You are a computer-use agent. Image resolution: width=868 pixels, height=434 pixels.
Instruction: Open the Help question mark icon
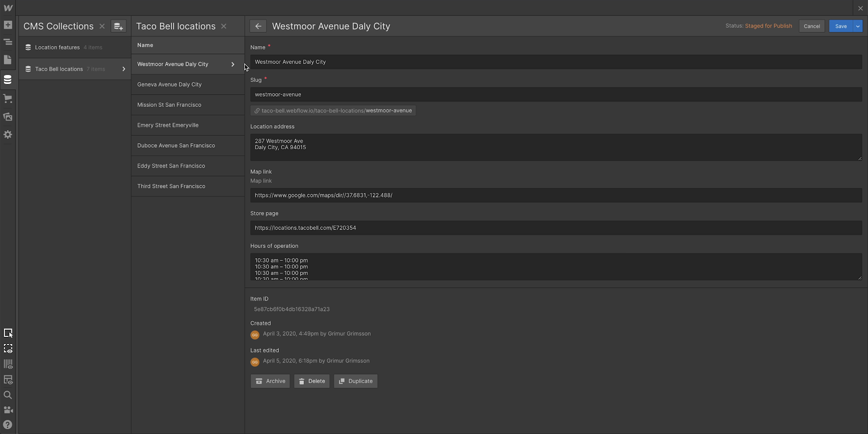tap(8, 425)
